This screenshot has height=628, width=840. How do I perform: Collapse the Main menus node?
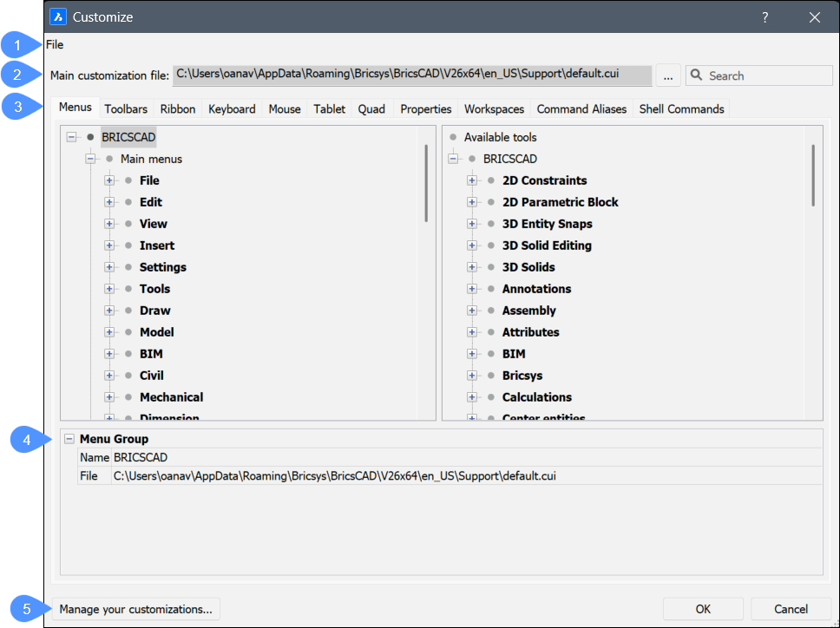point(90,159)
